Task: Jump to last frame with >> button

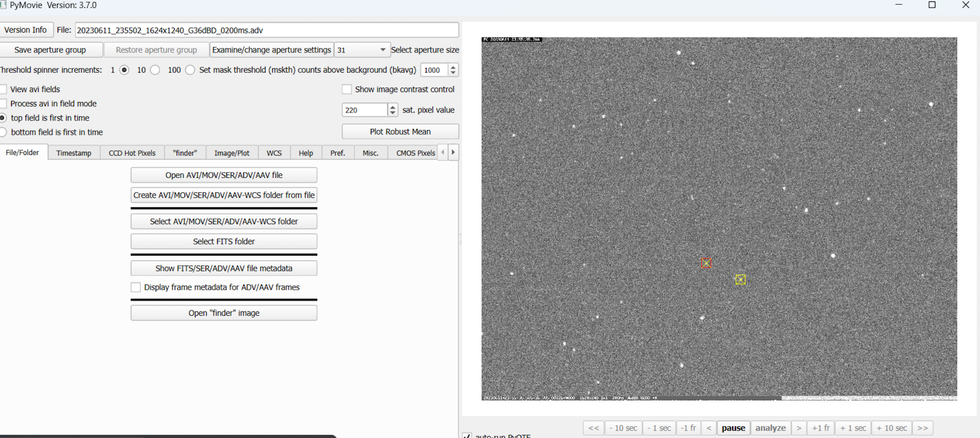Action: (x=922, y=428)
